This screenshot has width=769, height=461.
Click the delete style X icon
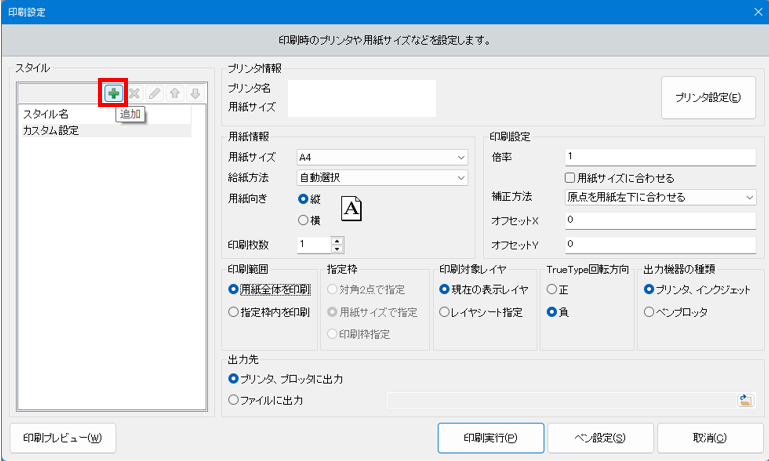click(x=134, y=93)
